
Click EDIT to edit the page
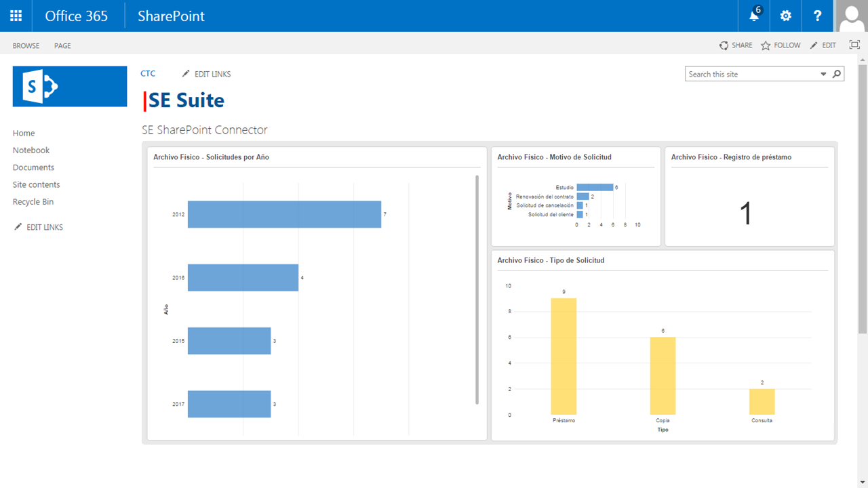tap(823, 45)
